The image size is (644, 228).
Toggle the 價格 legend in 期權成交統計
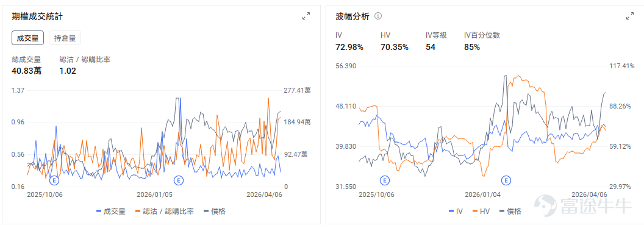pos(215,212)
